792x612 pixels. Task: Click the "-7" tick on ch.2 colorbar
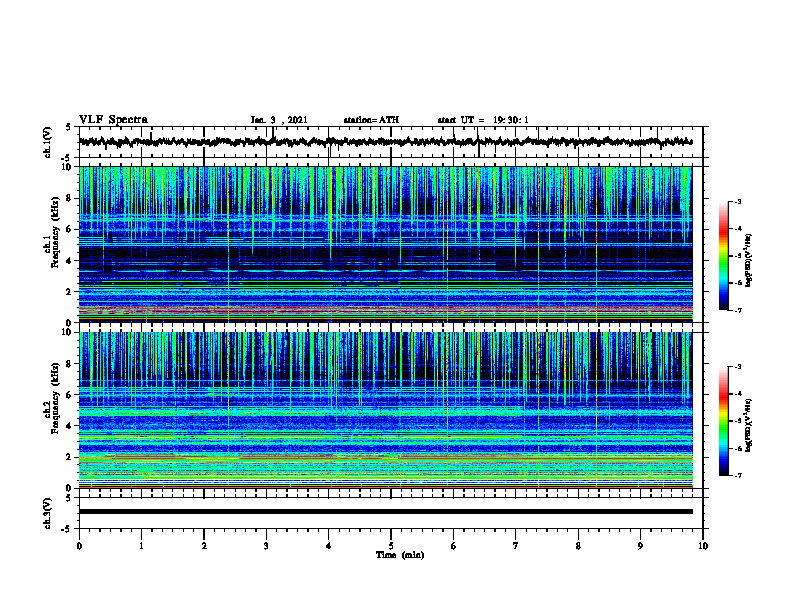coord(737,475)
